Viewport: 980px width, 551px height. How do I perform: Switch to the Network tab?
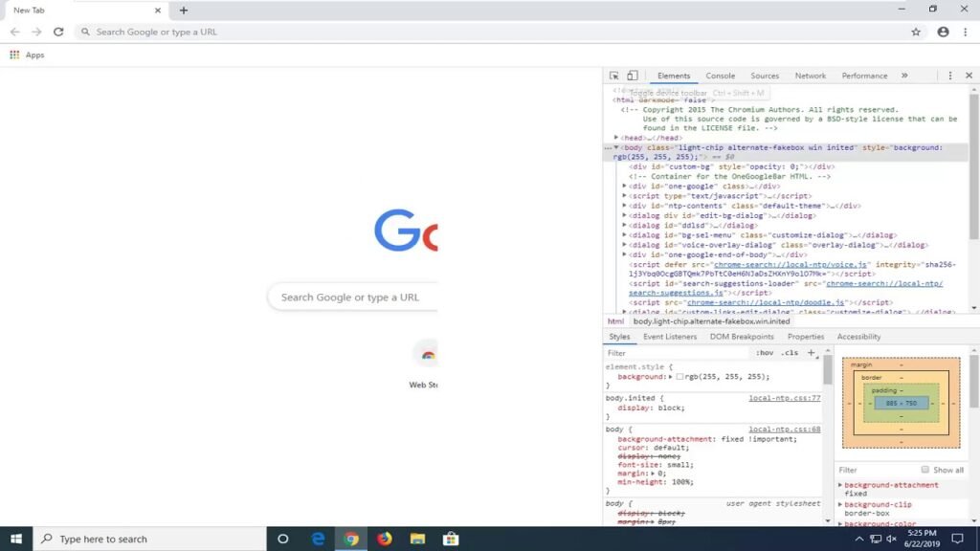pyautogui.click(x=810, y=76)
